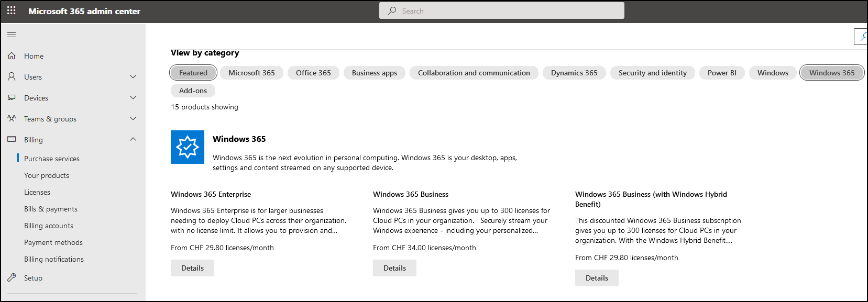Choose Collaboration and communication category

pyautogui.click(x=474, y=73)
